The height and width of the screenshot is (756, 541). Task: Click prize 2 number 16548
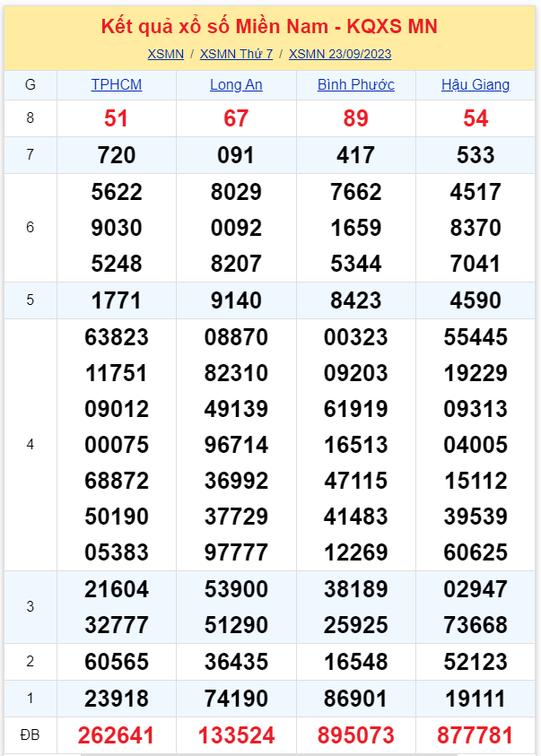click(x=356, y=662)
